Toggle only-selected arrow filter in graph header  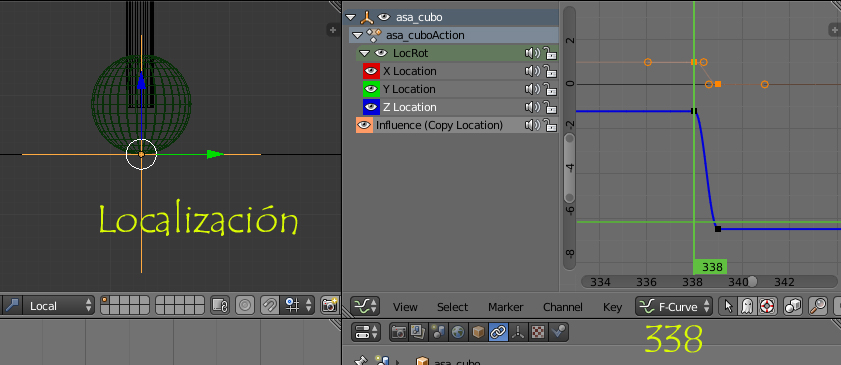(x=728, y=307)
